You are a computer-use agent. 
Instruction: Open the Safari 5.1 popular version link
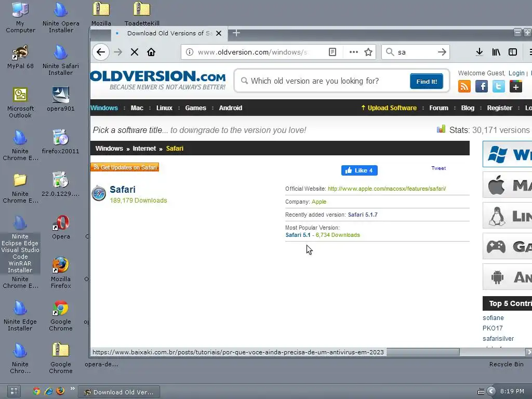298,235
